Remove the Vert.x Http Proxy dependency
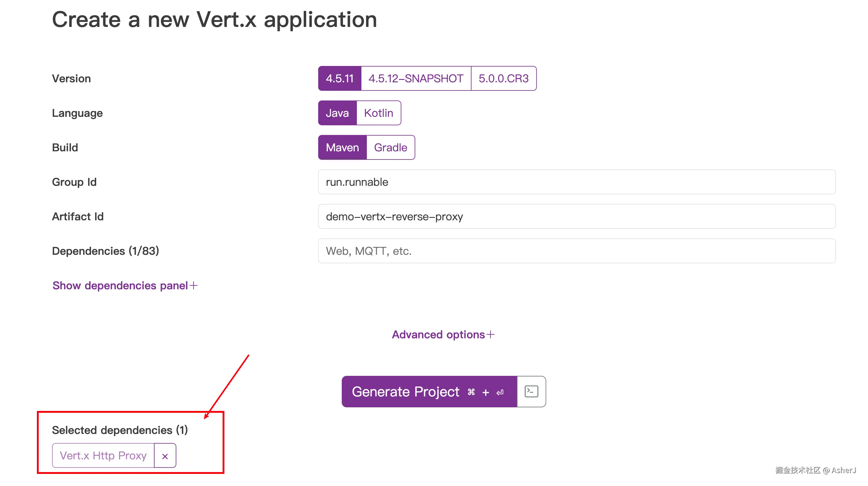 (x=165, y=456)
